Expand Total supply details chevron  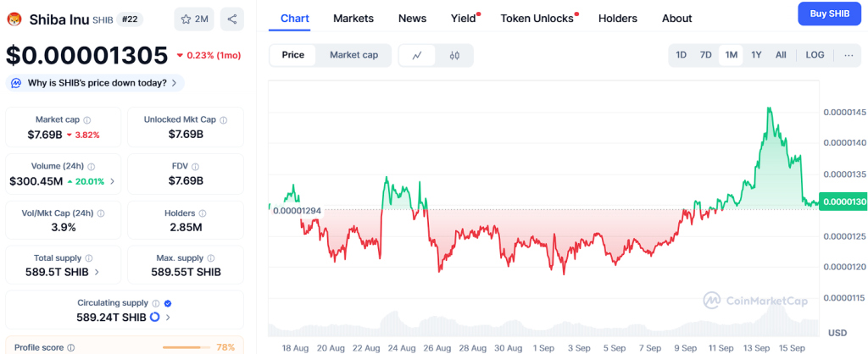(97, 273)
